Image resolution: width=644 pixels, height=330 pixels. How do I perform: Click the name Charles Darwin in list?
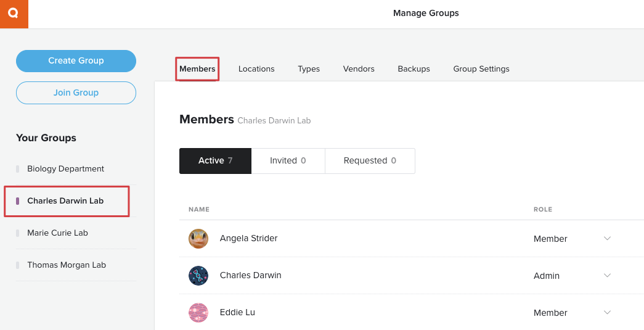[x=251, y=275]
